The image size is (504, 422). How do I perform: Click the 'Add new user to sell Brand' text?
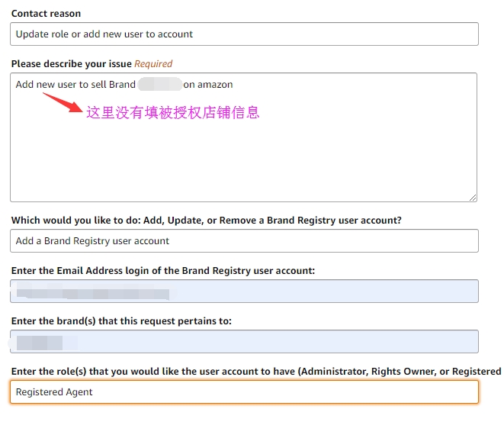click(x=75, y=85)
